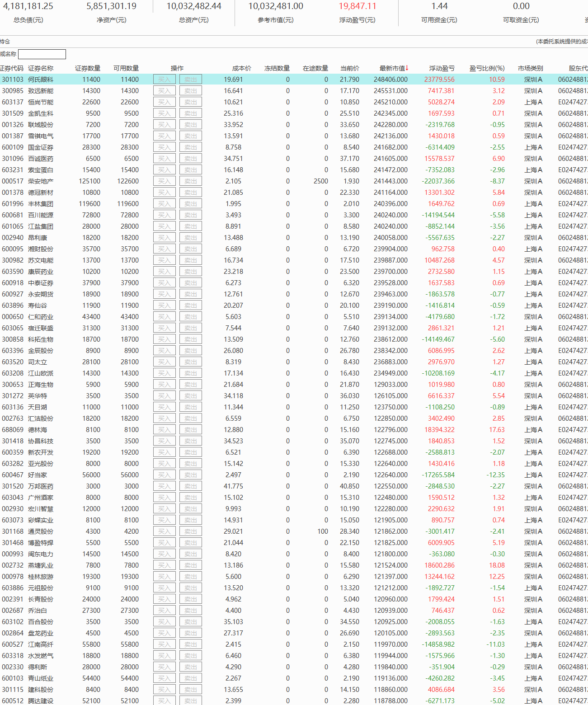Sort by 冻结数量 column header

pos(277,68)
